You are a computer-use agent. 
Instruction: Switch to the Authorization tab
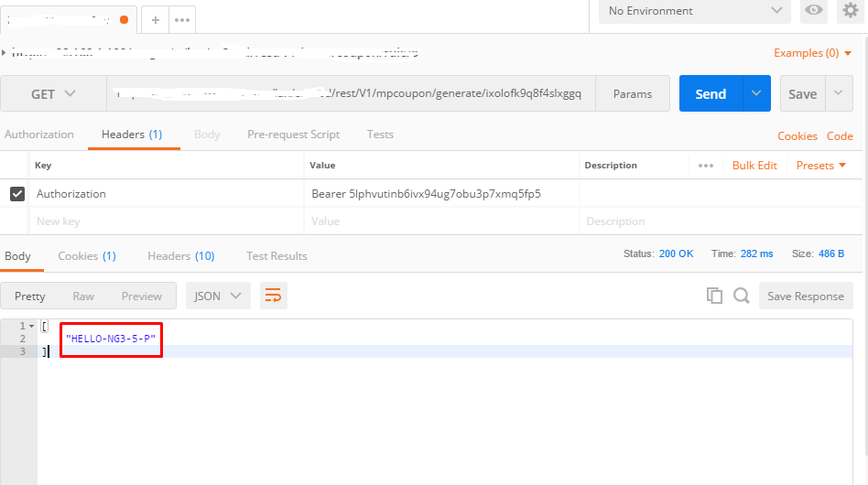[x=39, y=135]
